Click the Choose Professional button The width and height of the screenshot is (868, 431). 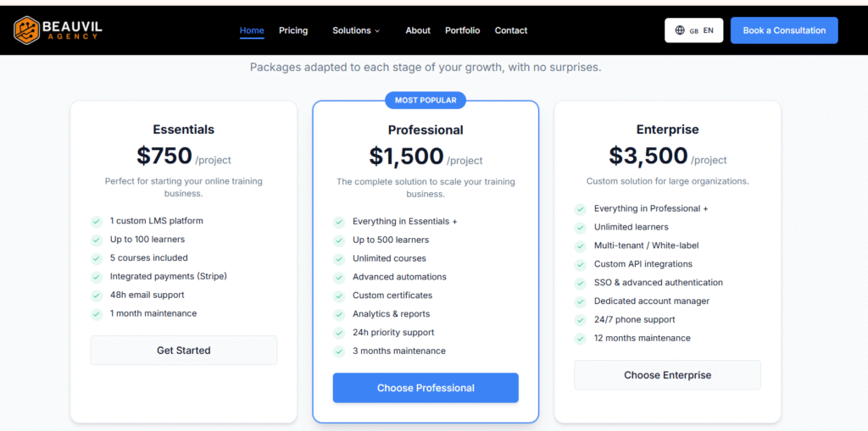click(x=426, y=388)
